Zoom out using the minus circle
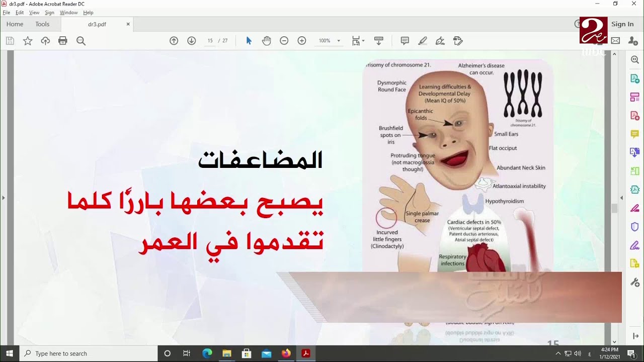Screen dimensions: 644x362 (284, 41)
